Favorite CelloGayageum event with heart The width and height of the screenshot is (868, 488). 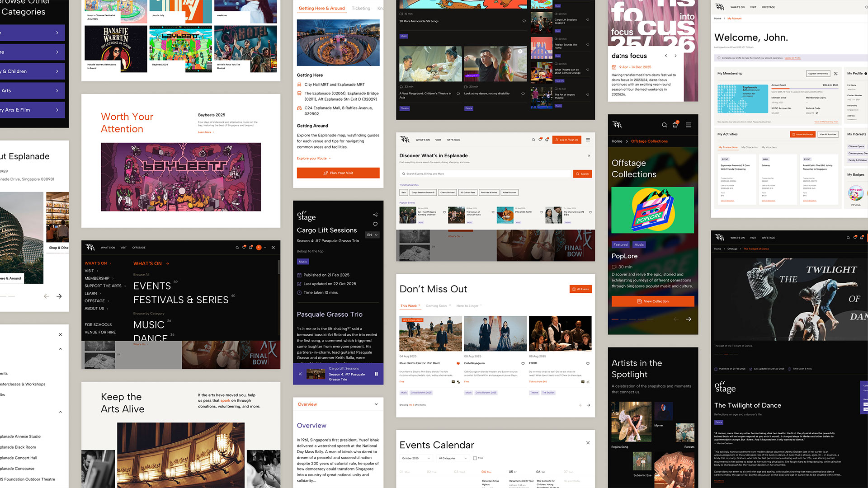pos(523,363)
